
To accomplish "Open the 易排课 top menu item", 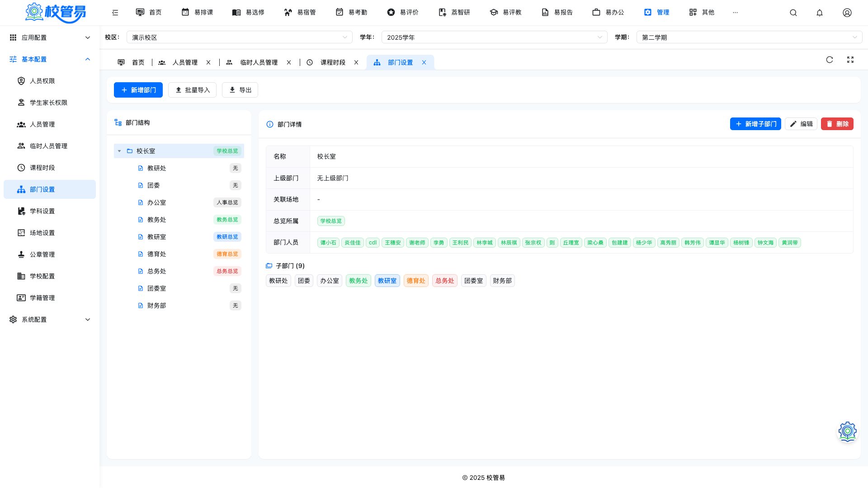I will [x=197, y=12].
